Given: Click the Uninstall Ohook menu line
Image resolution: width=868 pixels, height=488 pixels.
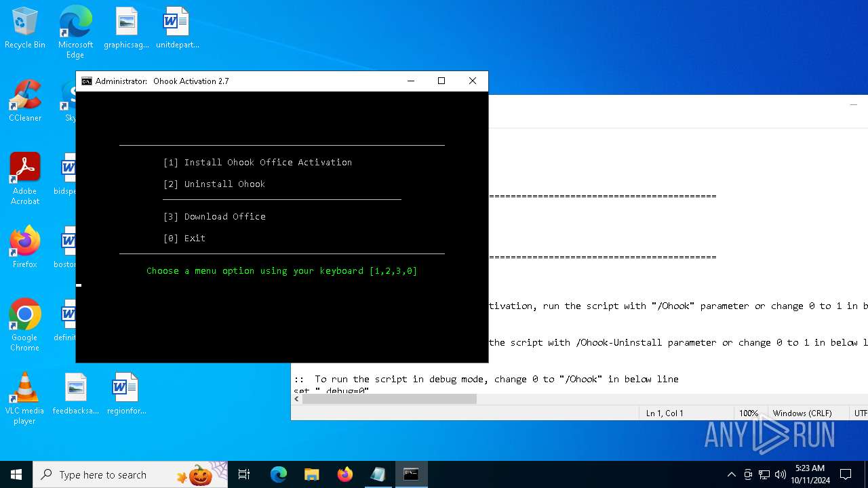Looking at the screenshot, I should click(x=214, y=184).
